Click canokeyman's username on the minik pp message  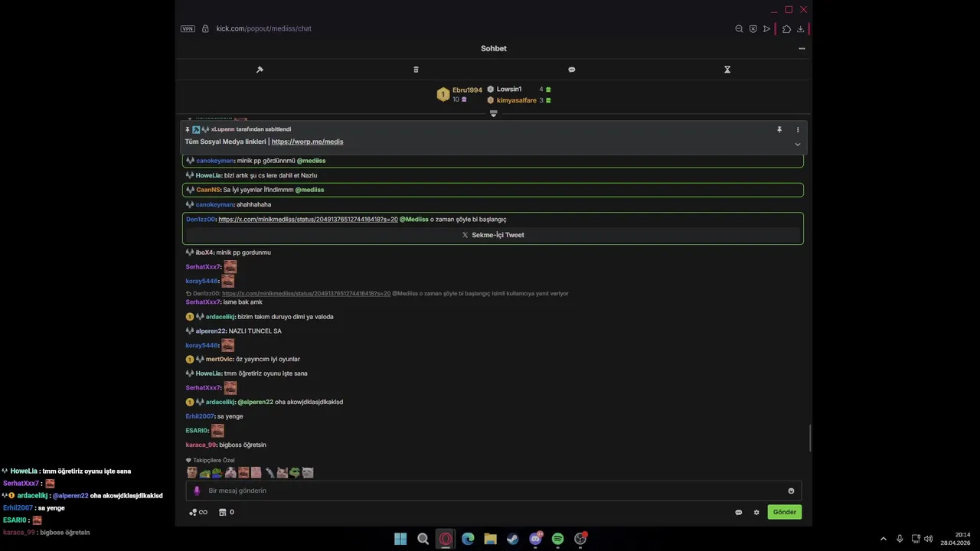[214, 161]
